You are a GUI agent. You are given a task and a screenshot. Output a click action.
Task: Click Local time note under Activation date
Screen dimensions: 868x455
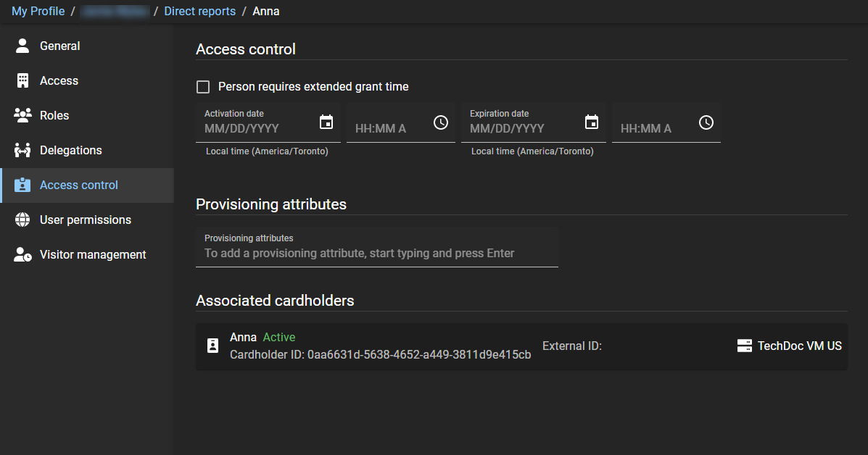(267, 151)
